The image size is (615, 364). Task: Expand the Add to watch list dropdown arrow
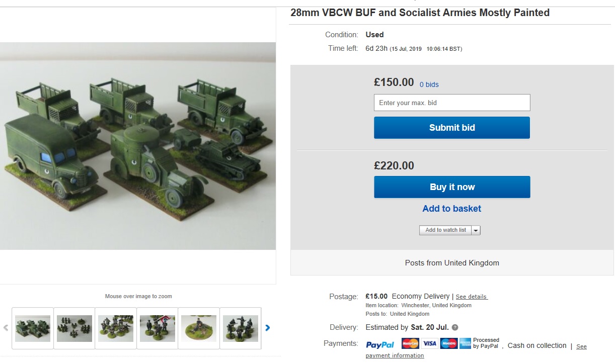click(476, 230)
